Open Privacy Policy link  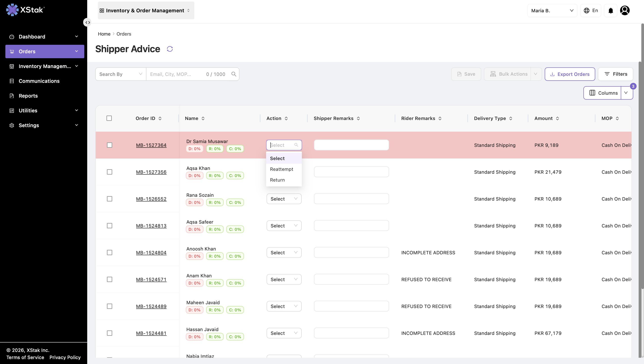click(65, 358)
